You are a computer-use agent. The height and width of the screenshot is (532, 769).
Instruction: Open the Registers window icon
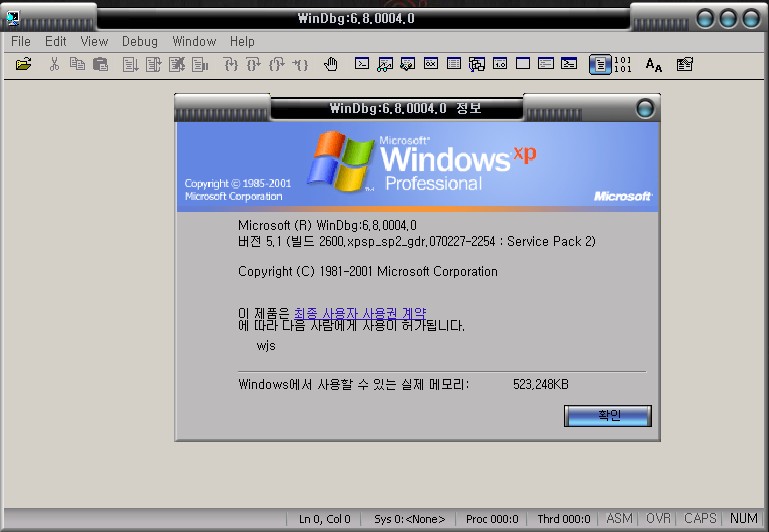(x=431, y=64)
